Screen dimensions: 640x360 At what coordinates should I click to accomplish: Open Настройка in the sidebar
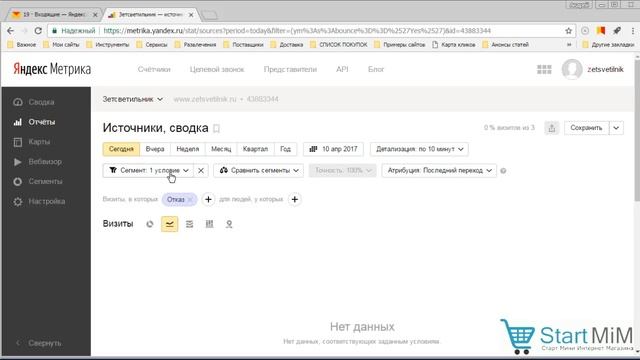pyautogui.click(x=46, y=201)
